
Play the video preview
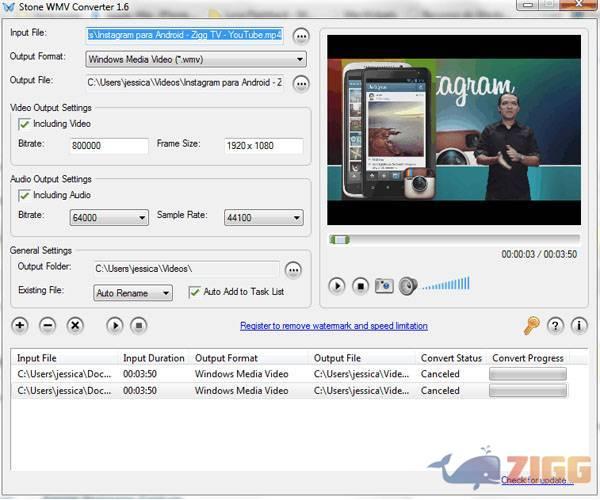(x=337, y=286)
